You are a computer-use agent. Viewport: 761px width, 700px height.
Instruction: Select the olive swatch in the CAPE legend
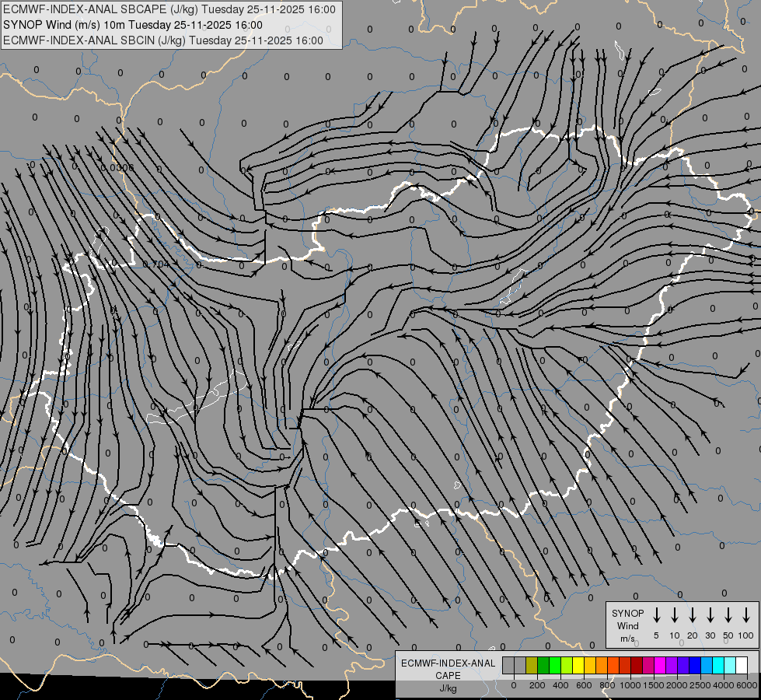coord(532,665)
